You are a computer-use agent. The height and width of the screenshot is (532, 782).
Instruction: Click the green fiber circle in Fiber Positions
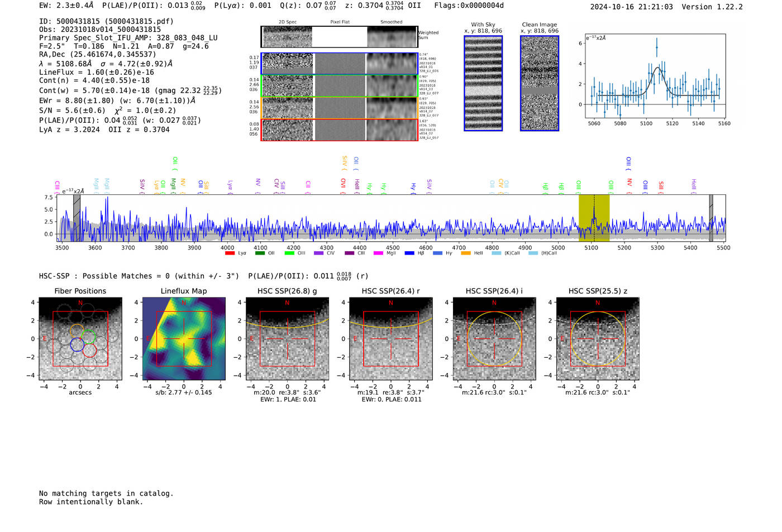tap(88, 337)
